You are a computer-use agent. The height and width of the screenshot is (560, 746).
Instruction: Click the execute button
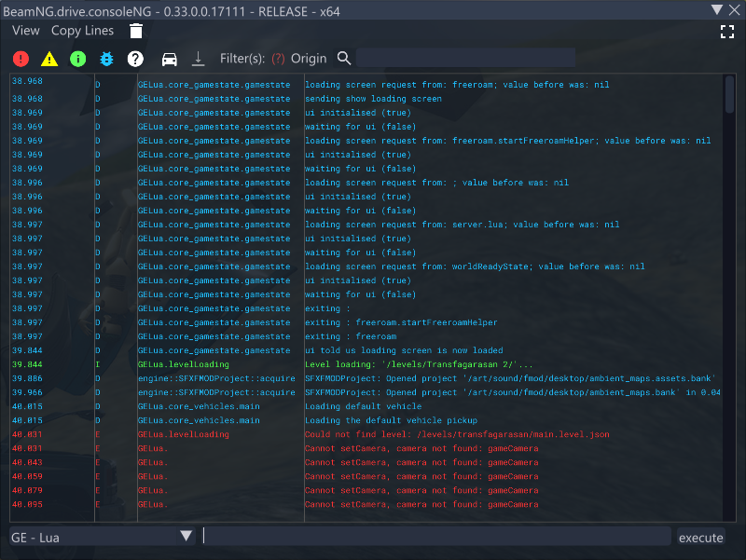tap(701, 538)
